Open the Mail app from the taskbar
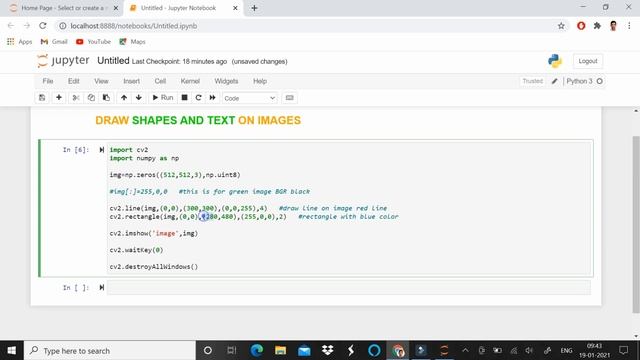Screen dimensions: 640x360 point(304,350)
